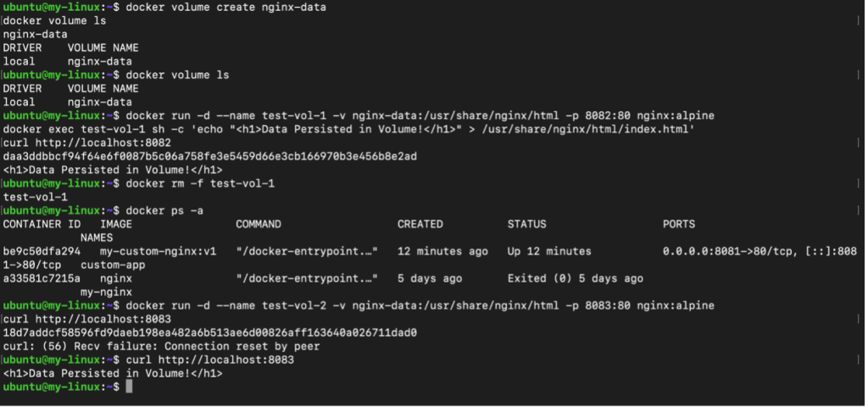Click the 'Exited (0) 5 days ago' status

click(x=576, y=278)
